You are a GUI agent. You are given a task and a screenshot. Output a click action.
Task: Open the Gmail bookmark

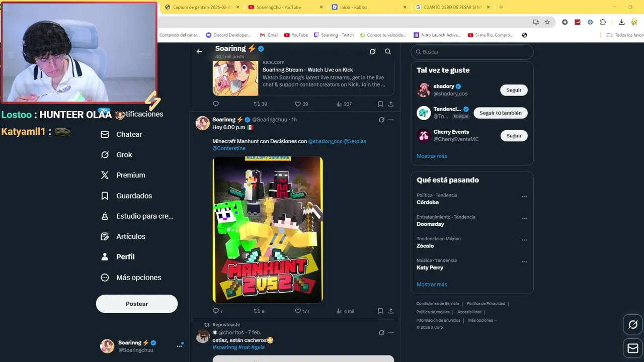pos(269,35)
